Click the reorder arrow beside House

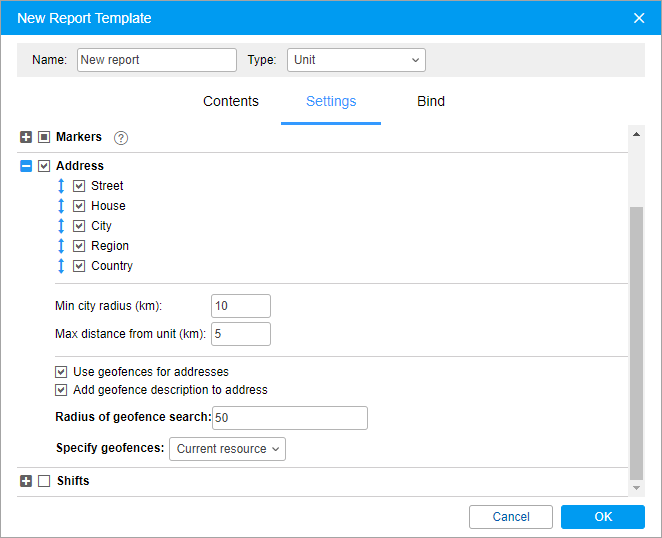[x=61, y=206]
